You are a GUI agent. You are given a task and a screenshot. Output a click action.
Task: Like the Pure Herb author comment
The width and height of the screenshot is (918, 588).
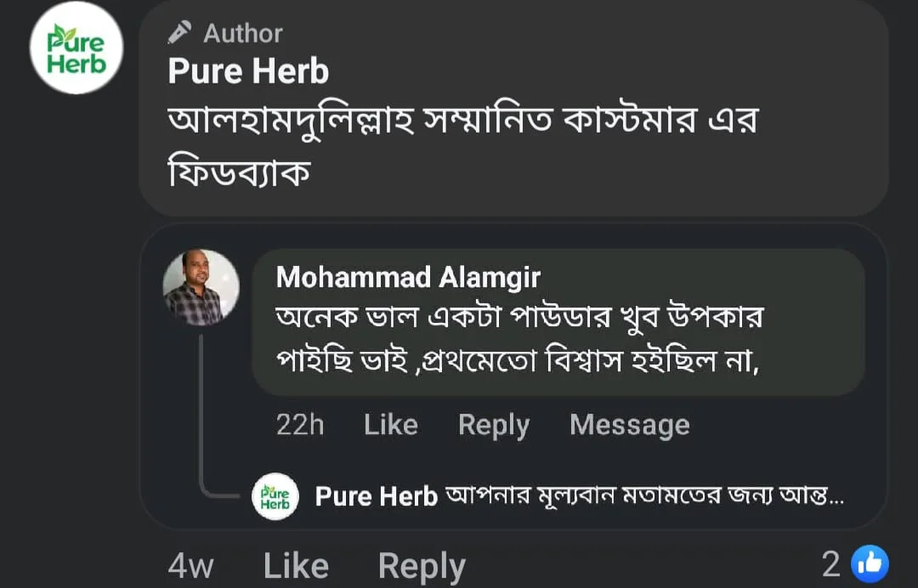coord(296,566)
